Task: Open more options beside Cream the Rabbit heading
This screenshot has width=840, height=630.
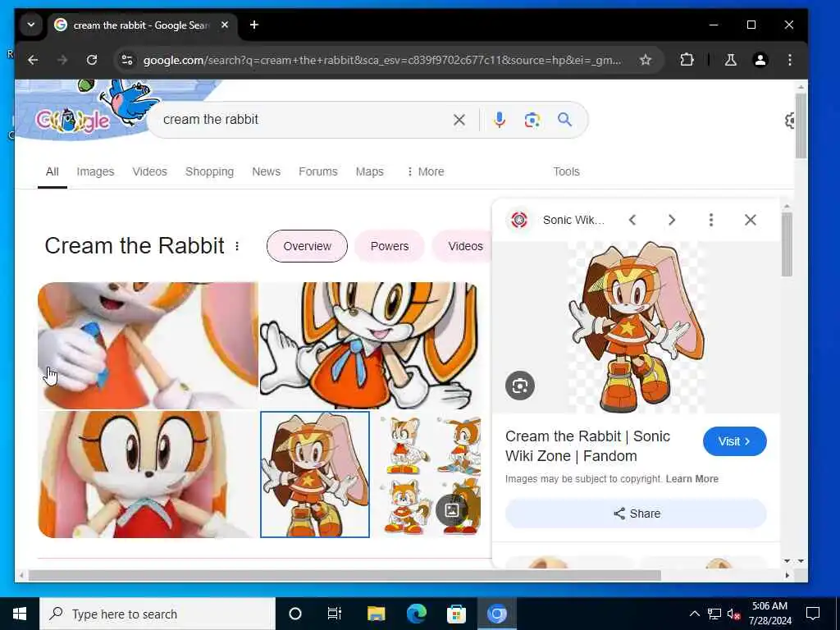Action: pyautogui.click(x=237, y=246)
